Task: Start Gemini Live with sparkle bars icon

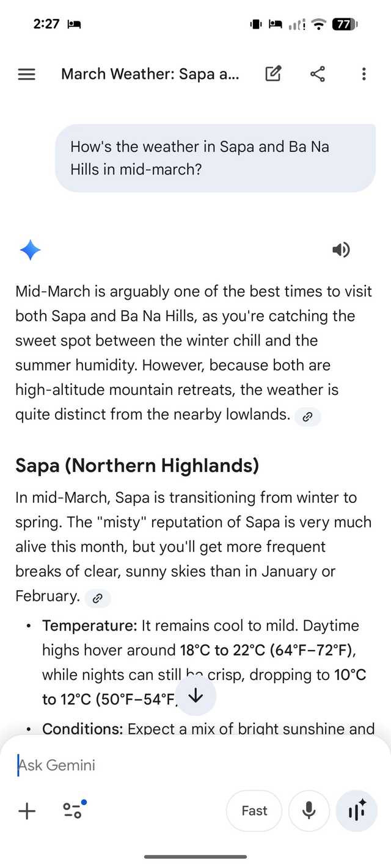Action: 357,811
